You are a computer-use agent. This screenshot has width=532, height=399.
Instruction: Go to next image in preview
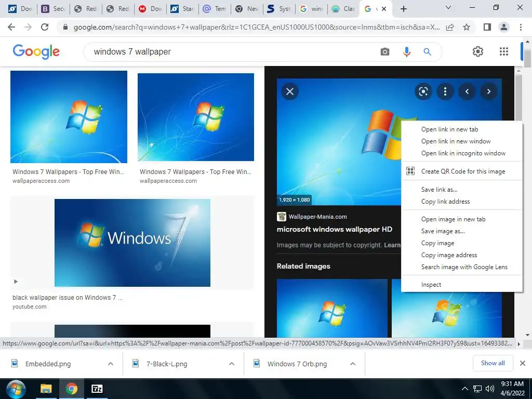(488, 91)
